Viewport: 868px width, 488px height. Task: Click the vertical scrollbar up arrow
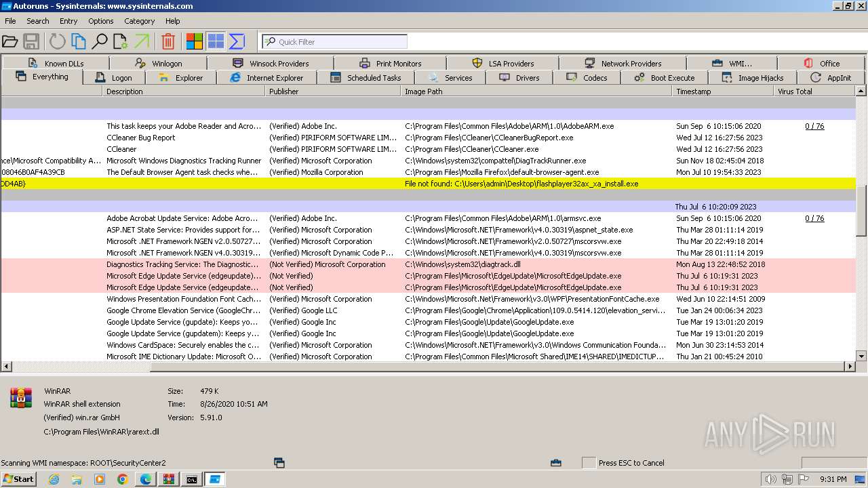click(861, 91)
